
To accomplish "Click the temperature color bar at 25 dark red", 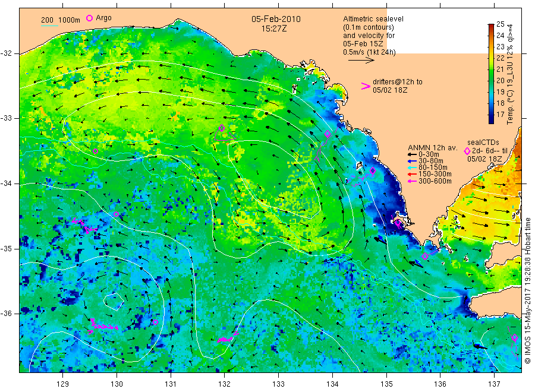I will point(491,25).
